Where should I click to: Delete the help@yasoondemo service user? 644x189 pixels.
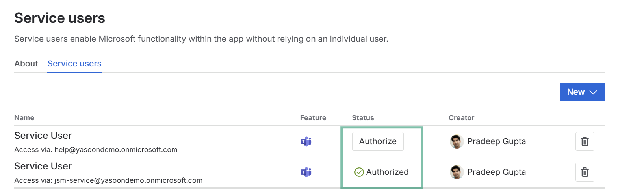coord(585,141)
